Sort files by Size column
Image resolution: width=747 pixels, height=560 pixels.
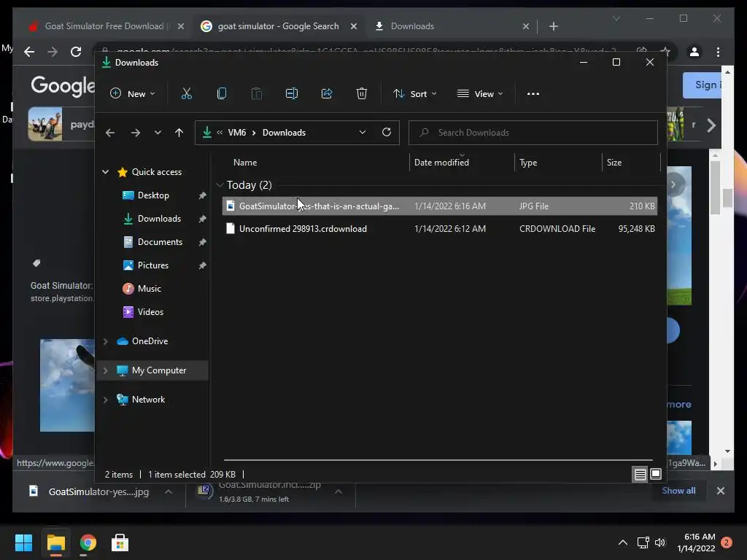tap(614, 163)
